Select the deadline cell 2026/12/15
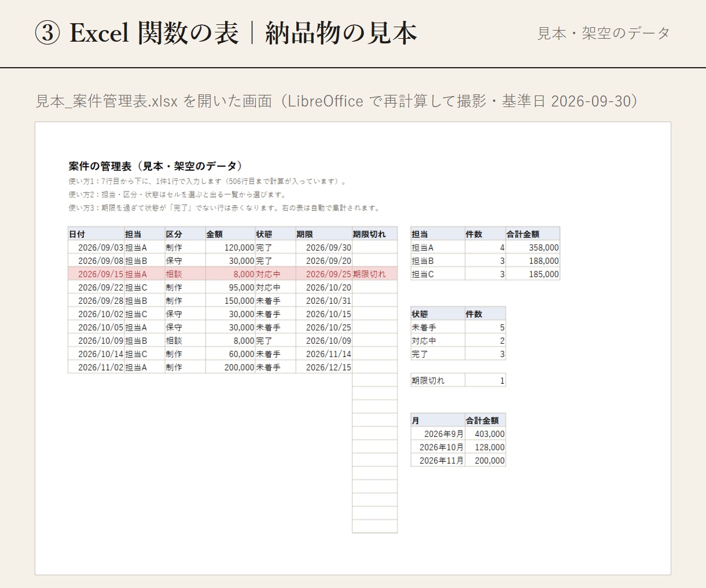 tap(324, 367)
